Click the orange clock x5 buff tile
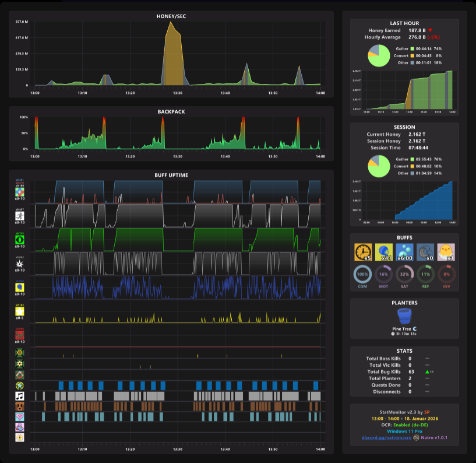 tap(363, 252)
